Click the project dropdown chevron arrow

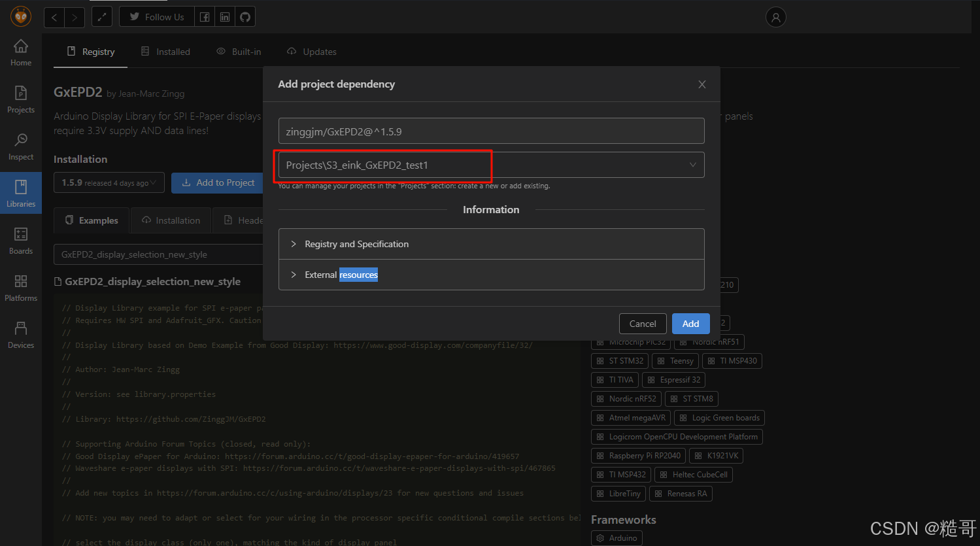[x=693, y=165]
